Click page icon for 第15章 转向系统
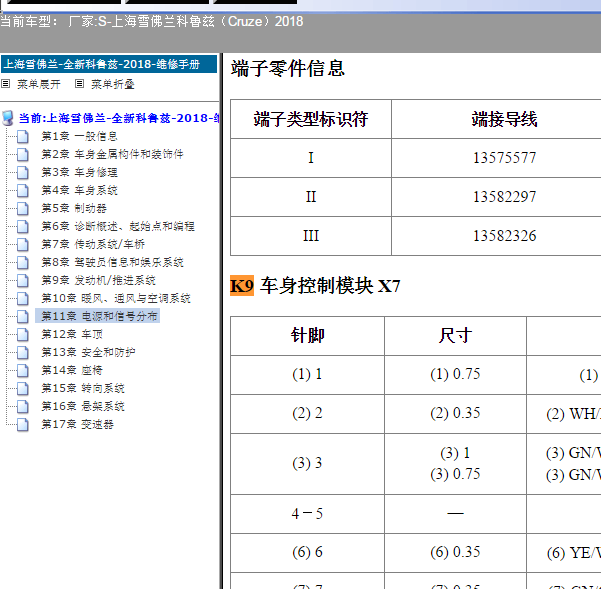 point(23,389)
